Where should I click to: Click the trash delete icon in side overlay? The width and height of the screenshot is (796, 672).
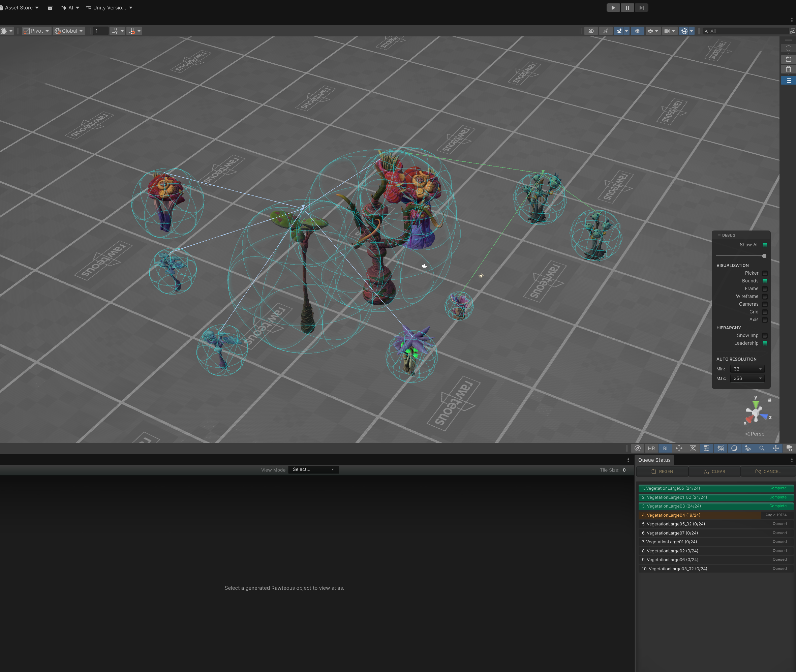coord(788,69)
